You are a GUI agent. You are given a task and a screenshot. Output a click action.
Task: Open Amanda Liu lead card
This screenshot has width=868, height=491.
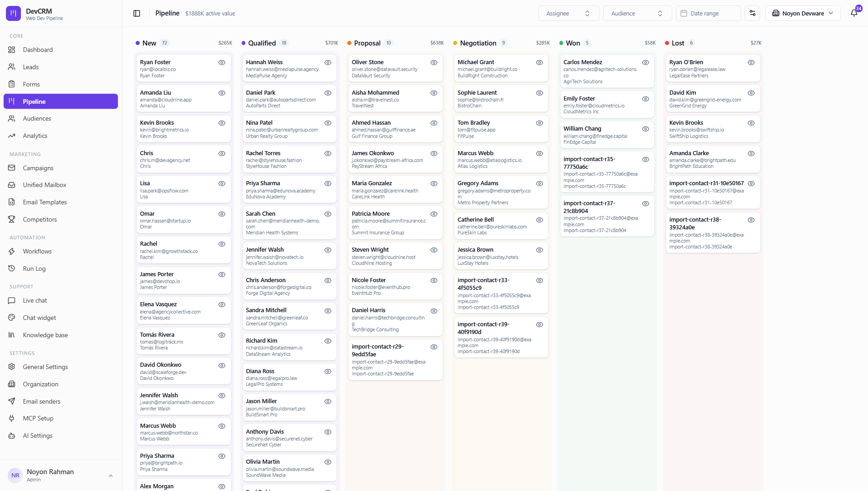[183, 99]
